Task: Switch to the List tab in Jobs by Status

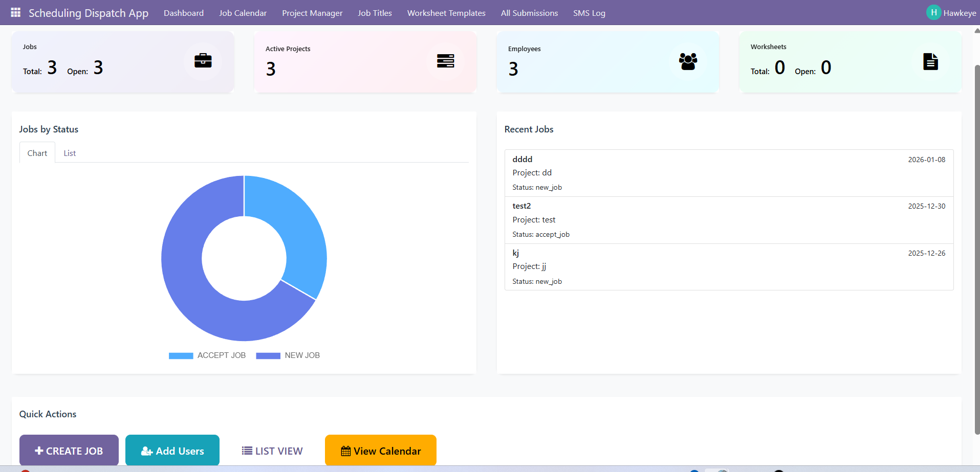Action: [x=70, y=152]
